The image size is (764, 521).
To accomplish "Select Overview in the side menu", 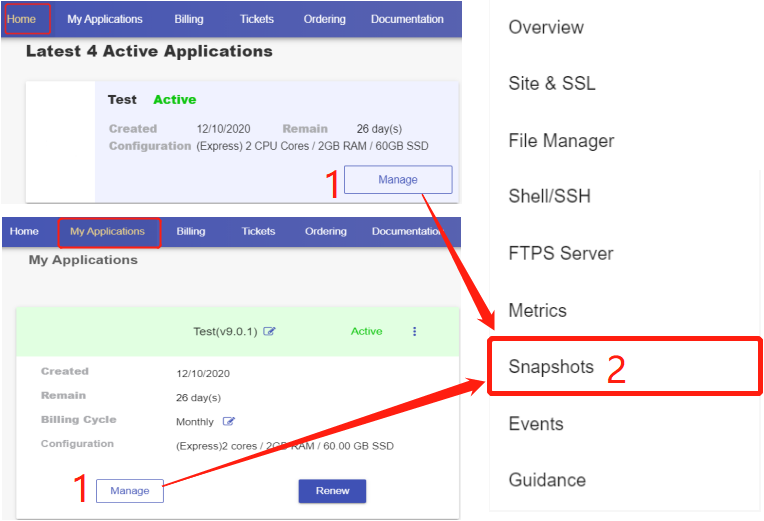I will (546, 27).
